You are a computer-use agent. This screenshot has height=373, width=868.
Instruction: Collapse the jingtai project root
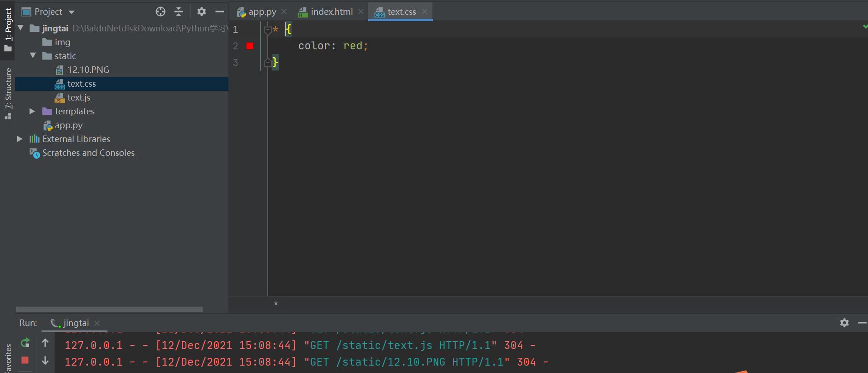point(20,28)
